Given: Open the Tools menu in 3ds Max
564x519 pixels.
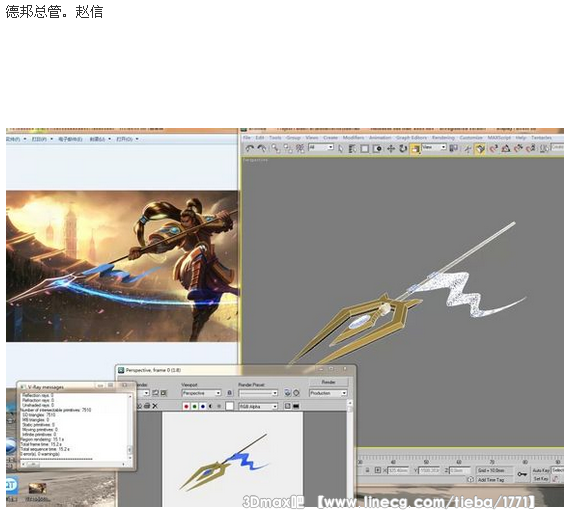Looking at the screenshot, I should pyautogui.click(x=275, y=138).
